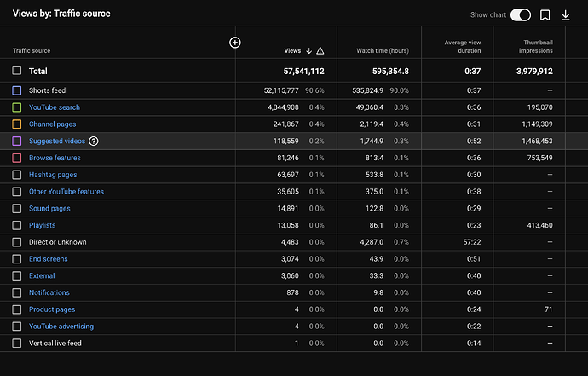Click the 57:22 average view duration

pos(472,242)
